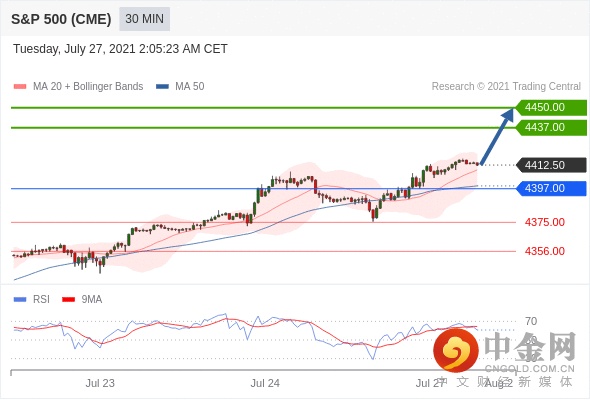Click the 9MA red legend swatch
590x400 pixels.
[68, 300]
